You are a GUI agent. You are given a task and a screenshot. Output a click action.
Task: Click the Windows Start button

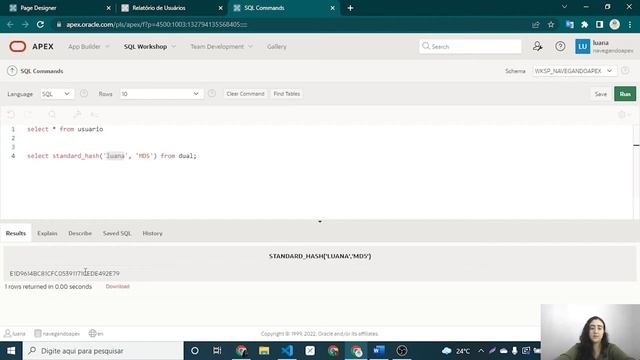[11, 351]
